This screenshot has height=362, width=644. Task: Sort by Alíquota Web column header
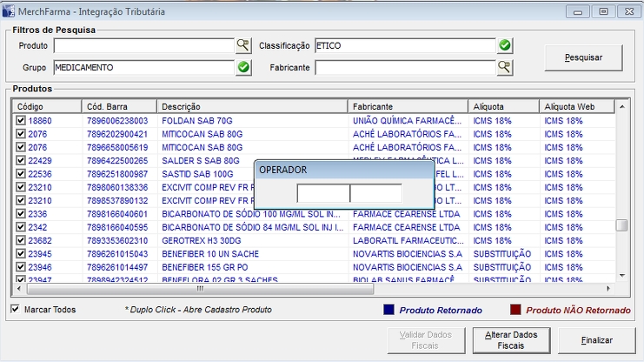[x=577, y=106]
